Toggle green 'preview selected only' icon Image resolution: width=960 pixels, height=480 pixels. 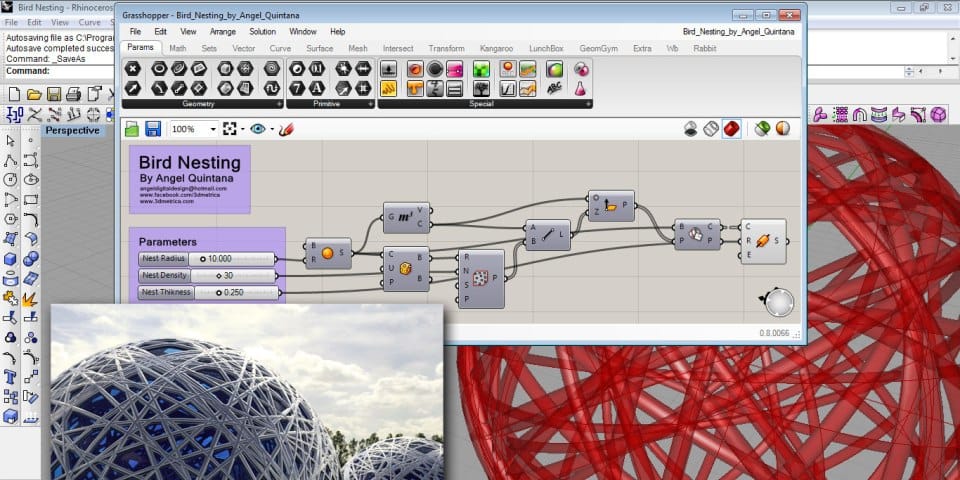(762, 129)
